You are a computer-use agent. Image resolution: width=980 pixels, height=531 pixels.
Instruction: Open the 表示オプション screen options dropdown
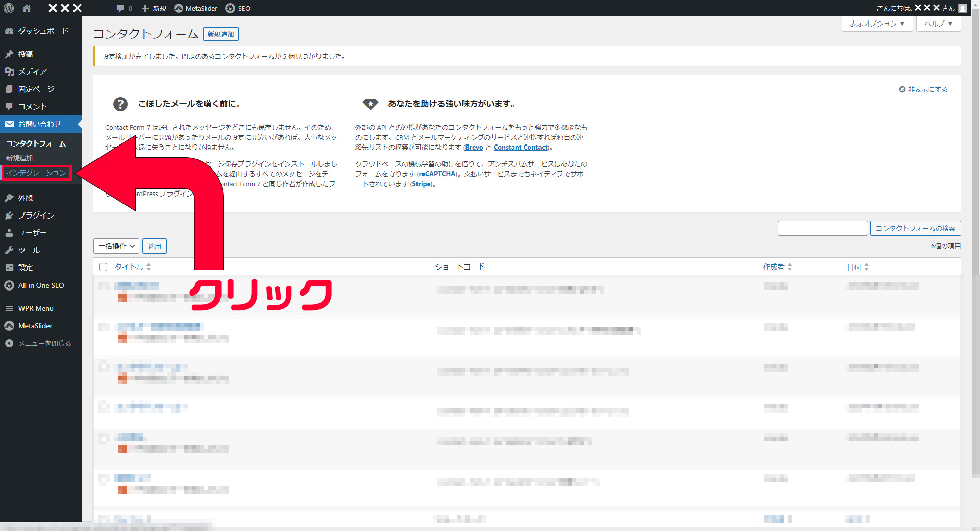(877, 23)
